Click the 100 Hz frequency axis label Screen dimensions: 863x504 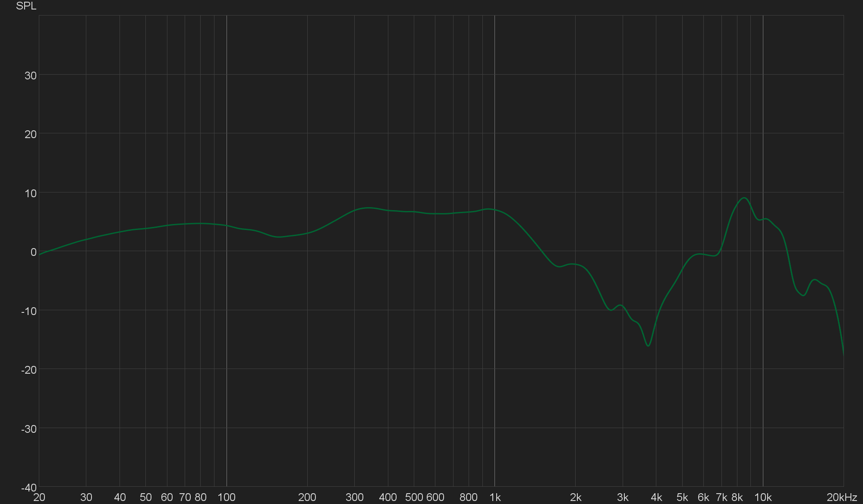pyautogui.click(x=227, y=498)
